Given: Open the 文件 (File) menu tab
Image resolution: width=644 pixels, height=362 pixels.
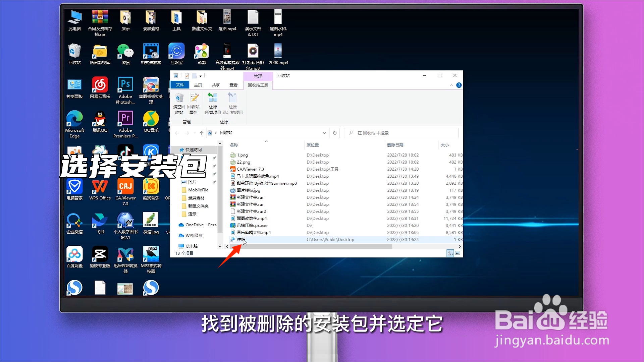Looking at the screenshot, I should coord(180,85).
